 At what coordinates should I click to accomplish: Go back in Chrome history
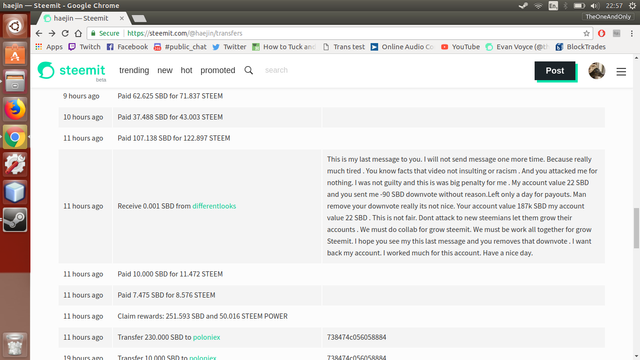(39, 33)
